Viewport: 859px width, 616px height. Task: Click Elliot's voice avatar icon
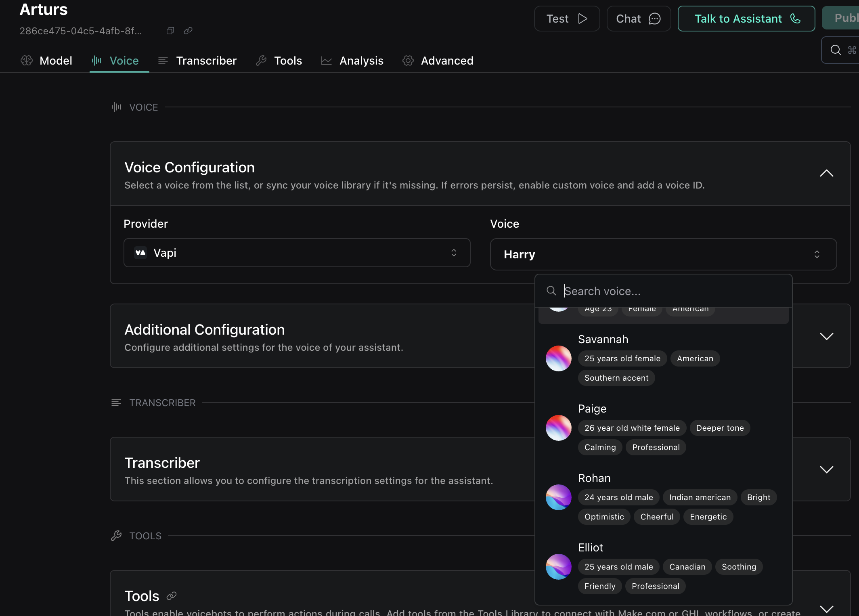(x=558, y=567)
